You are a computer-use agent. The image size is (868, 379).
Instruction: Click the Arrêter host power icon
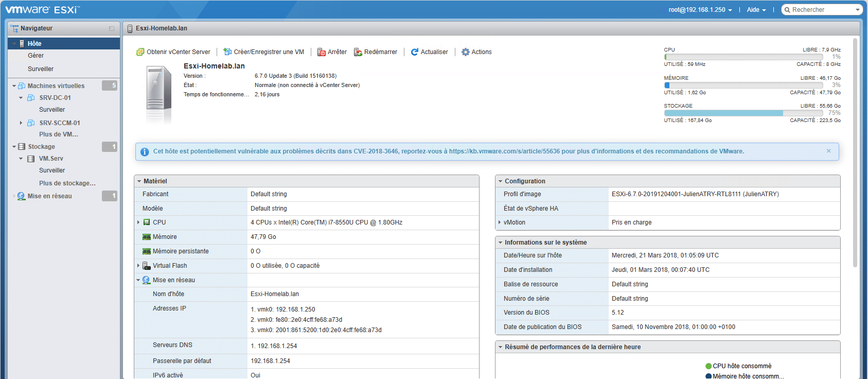tap(322, 52)
